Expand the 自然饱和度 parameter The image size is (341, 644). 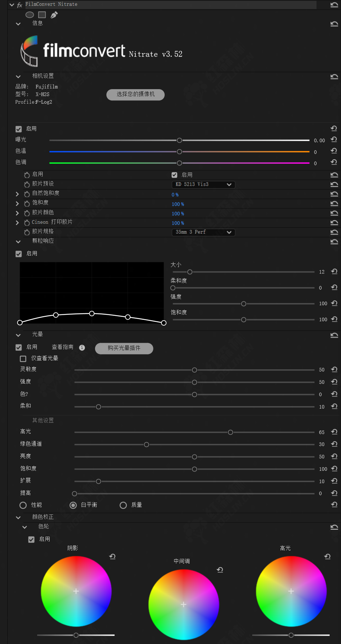click(x=17, y=194)
